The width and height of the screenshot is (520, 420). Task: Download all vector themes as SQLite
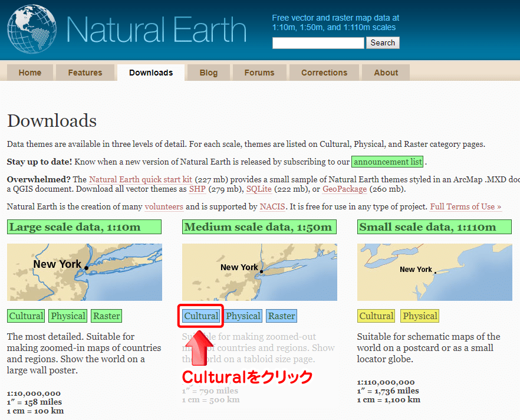coord(259,189)
